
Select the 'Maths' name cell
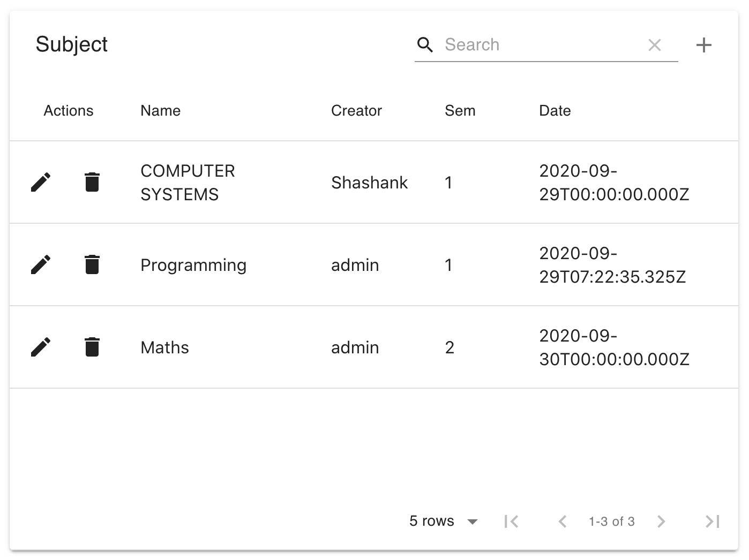click(164, 347)
